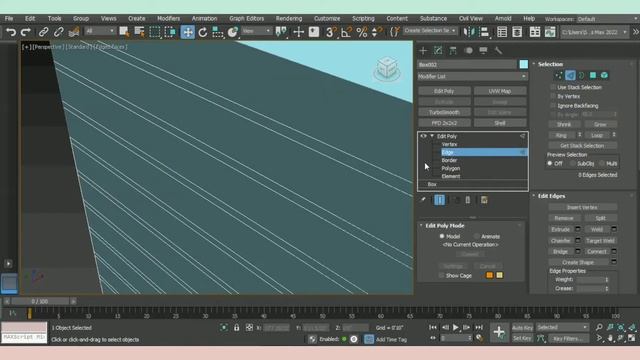Select SubObj preview selection radio
640x360 pixels.
click(x=572, y=163)
